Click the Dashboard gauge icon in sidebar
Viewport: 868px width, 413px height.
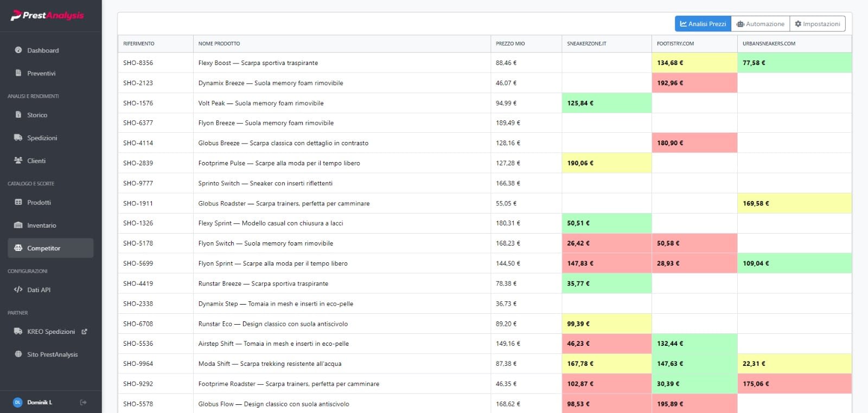coord(18,50)
